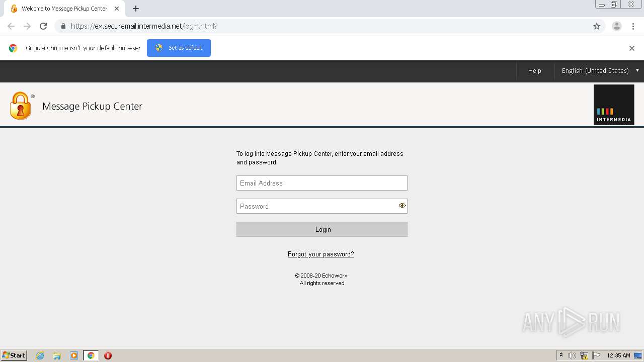Click the Google Chrome isn't your default browser text
The height and width of the screenshot is (362, 644).
[x=83, y=48]
